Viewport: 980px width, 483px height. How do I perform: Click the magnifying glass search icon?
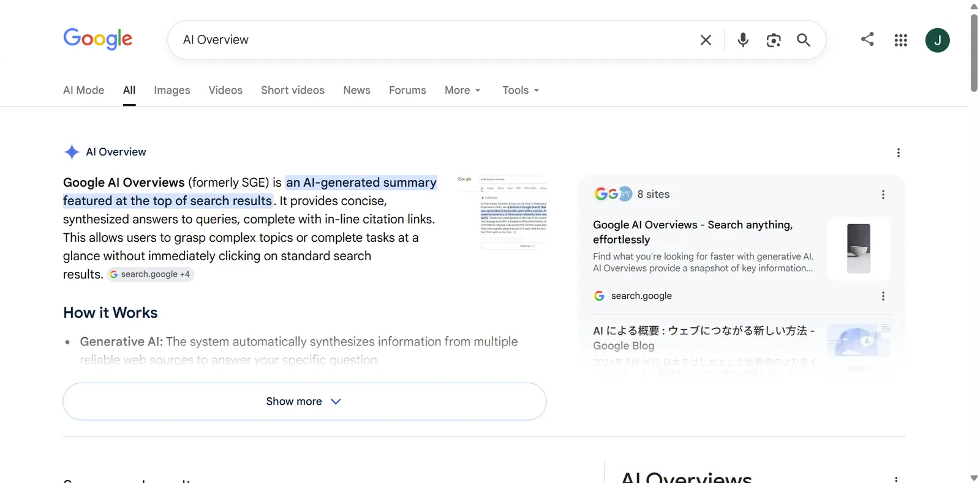(803, 40)
